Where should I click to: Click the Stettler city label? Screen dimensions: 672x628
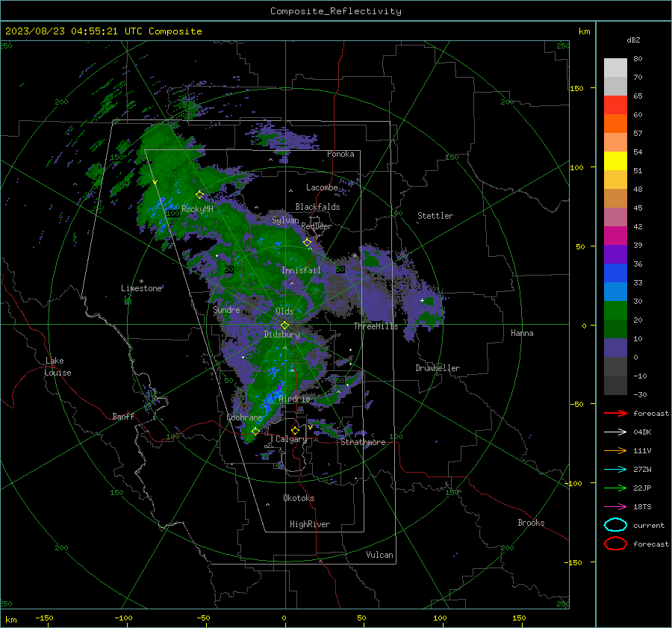point(435,216)
